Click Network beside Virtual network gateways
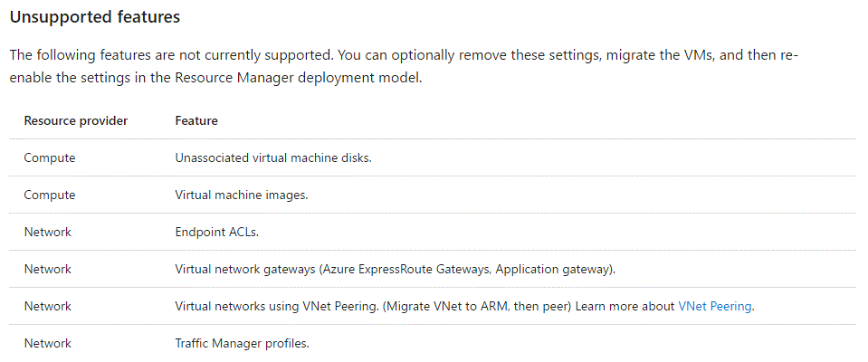This screenshot has width=868, height=362. (x=48, y=269)
